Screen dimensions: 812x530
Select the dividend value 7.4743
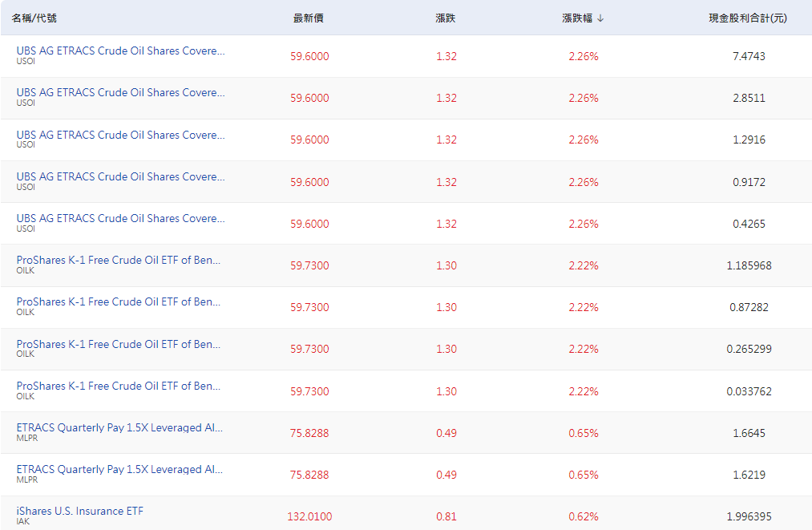tap(749, 56)
